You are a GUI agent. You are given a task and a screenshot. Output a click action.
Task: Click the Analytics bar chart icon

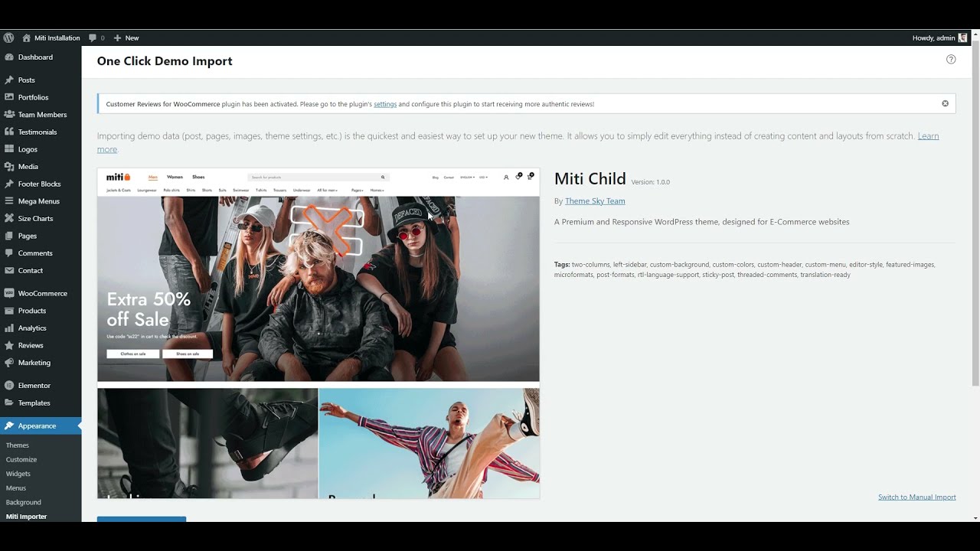point(9,328)
